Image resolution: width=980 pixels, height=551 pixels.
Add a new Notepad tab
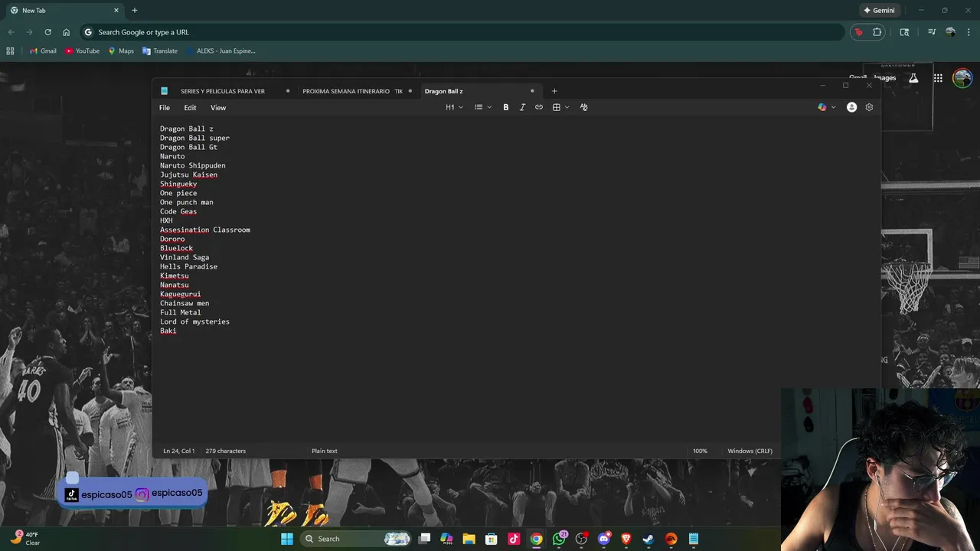(x=554, y=91)
